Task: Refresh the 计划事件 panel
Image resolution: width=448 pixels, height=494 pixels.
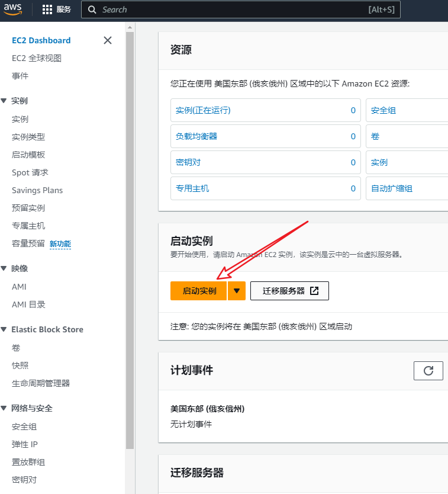Action: pyautogui.click(x=428, y=371)
